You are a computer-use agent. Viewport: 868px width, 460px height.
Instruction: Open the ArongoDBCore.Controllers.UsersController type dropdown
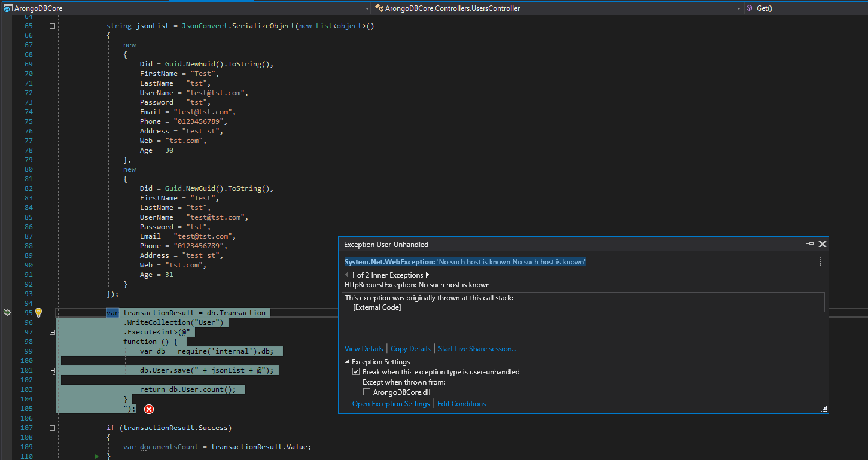tap(739, 8)
